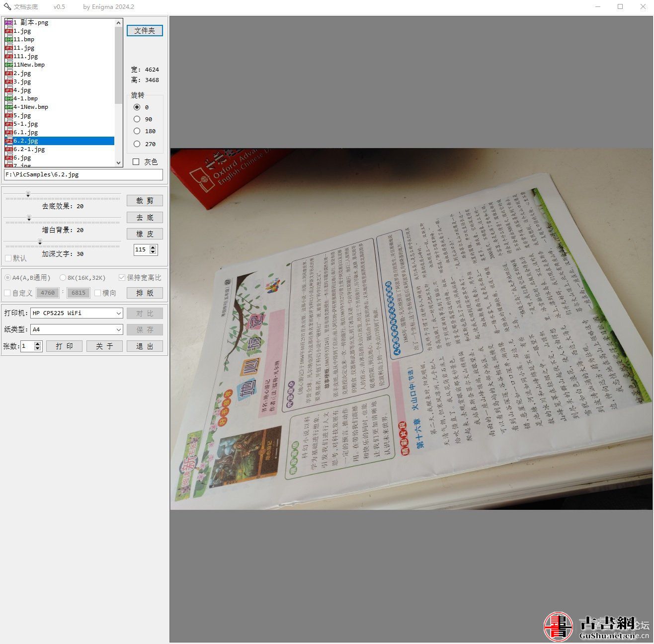Viewport: 654px width, 644px height.
Task: Select 4-1.bmp in the file list
Action: (25, 98)
